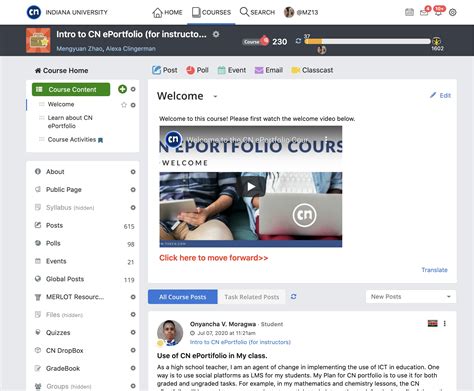This screenshot has height=391, width=474.
Task: Open the notifications bell icon
Action: [438, 12]
